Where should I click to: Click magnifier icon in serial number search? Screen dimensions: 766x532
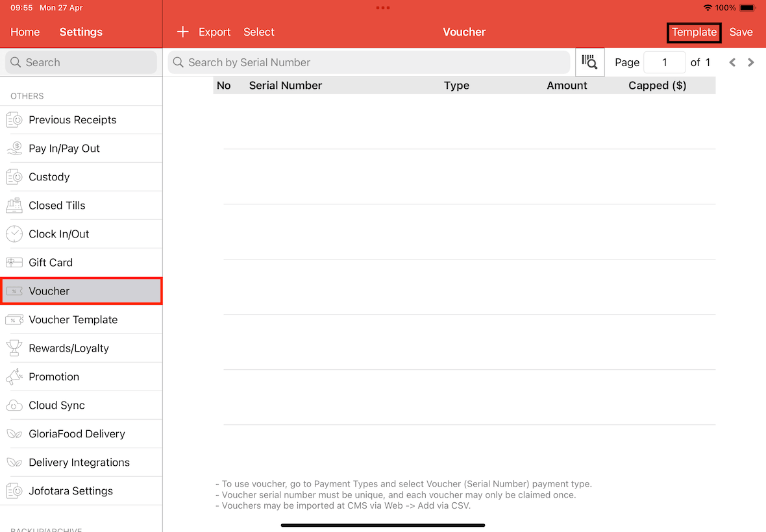click(179, 62)
